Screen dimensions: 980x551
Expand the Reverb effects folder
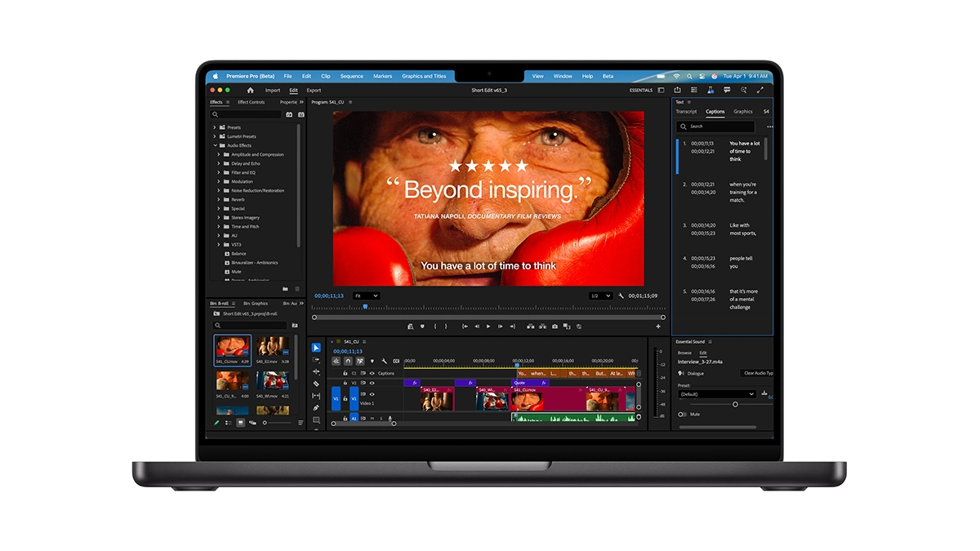(218, 199)
